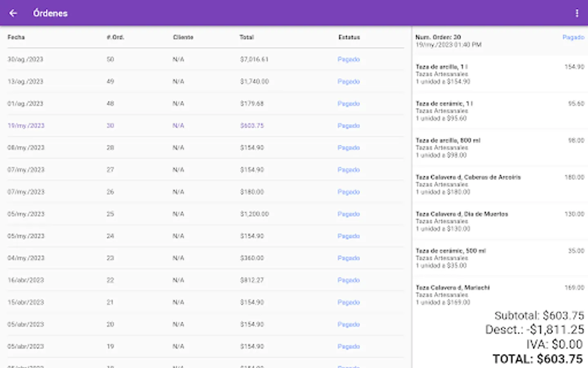
Task: Click Pagado status in order detail header
Action: (x=573, y=37)
